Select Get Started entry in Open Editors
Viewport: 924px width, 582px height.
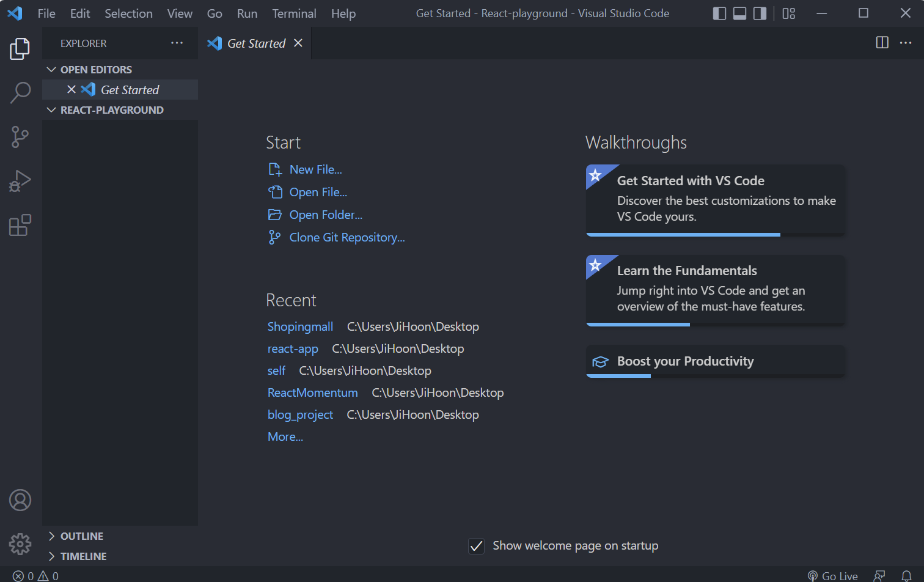point(120,89)
